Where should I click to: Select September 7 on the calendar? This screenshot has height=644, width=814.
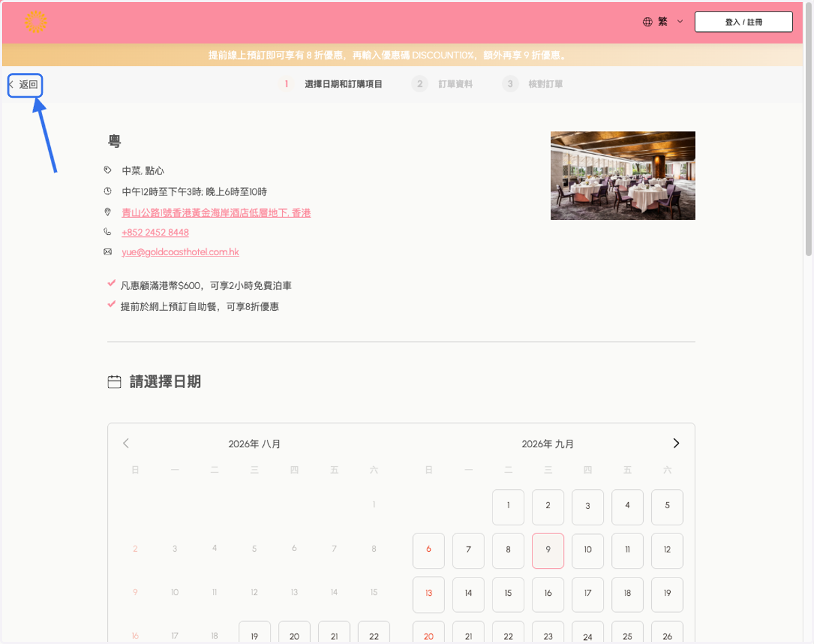[468, 550]
